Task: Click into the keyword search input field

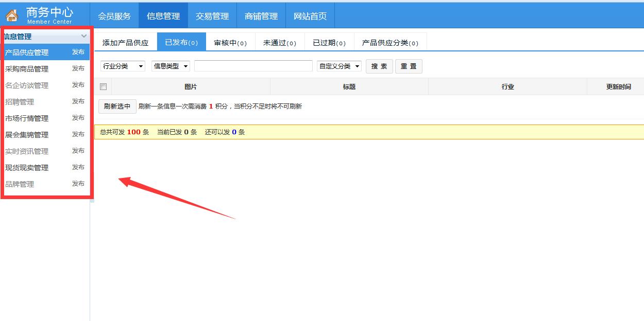Action: tap(253, 66)
